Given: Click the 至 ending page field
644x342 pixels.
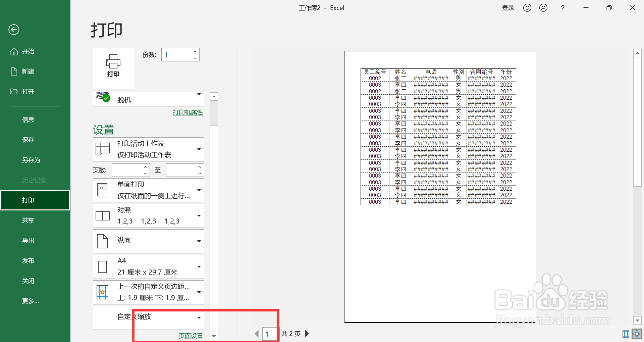Looking at the screenshot, I should tap(181, 170).
